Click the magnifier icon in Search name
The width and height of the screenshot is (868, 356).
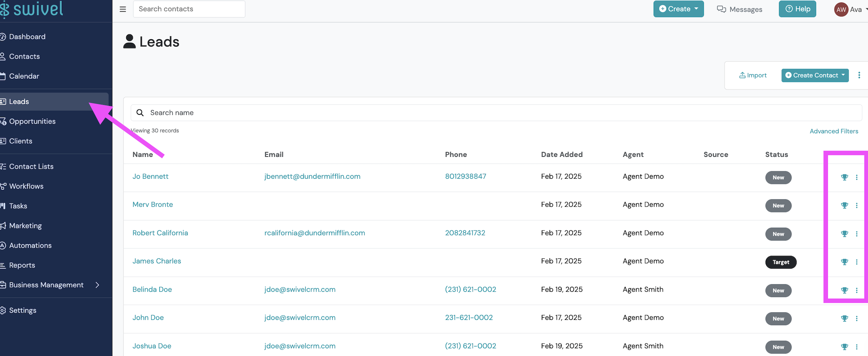[x=140, y=113]
